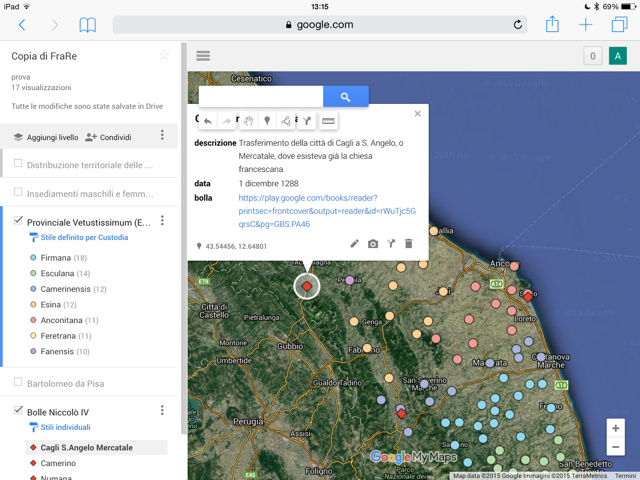The image size is (640, 480).
Task: Open Bolle Niccolò IV layer options menu
Action: pyautogui.click(x=162, y=410)
